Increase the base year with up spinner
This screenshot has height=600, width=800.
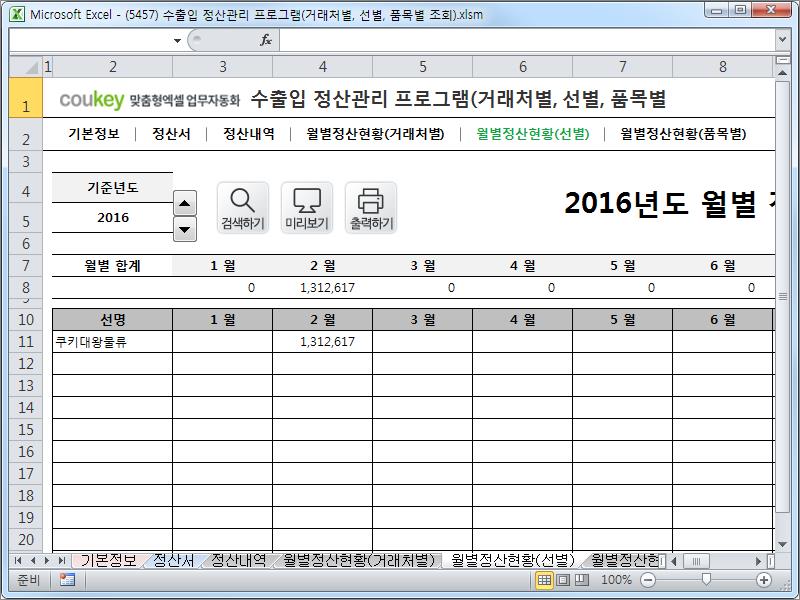pyautogui.click(x=185, y=204)
